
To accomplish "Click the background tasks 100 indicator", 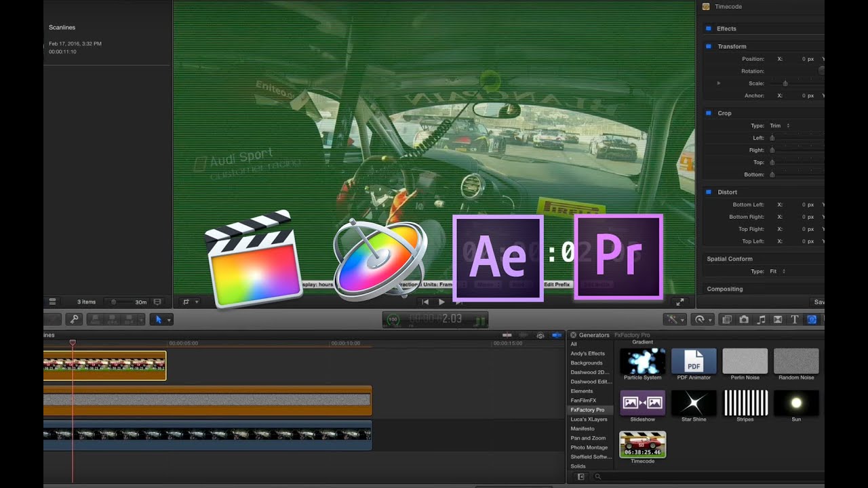I will pyautogui.click(x=392, y=320).
